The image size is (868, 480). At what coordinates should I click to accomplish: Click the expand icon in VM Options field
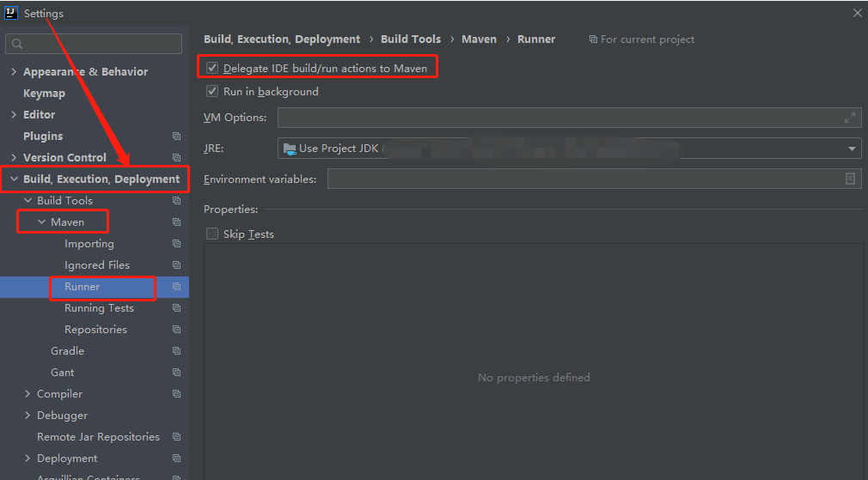[850, 118]
